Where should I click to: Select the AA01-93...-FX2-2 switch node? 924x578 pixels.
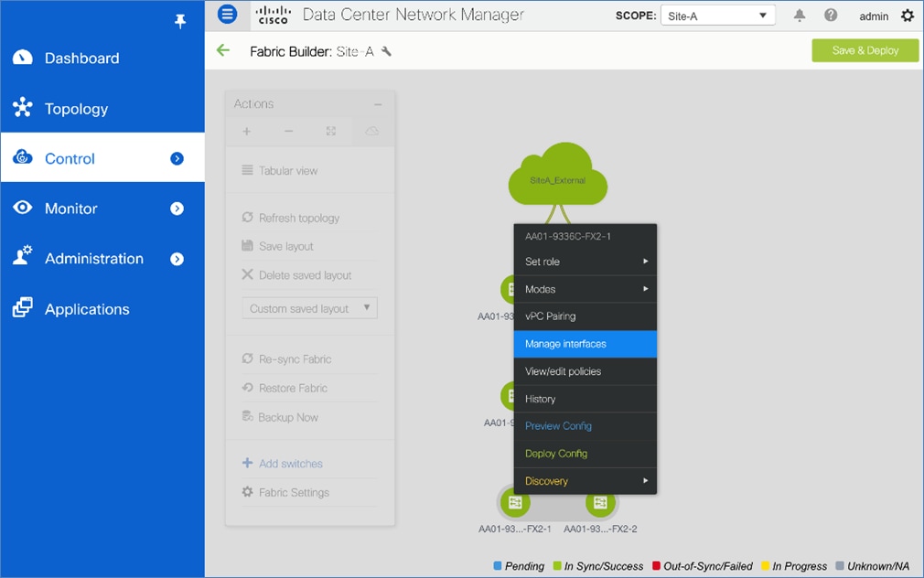(600, 503)
